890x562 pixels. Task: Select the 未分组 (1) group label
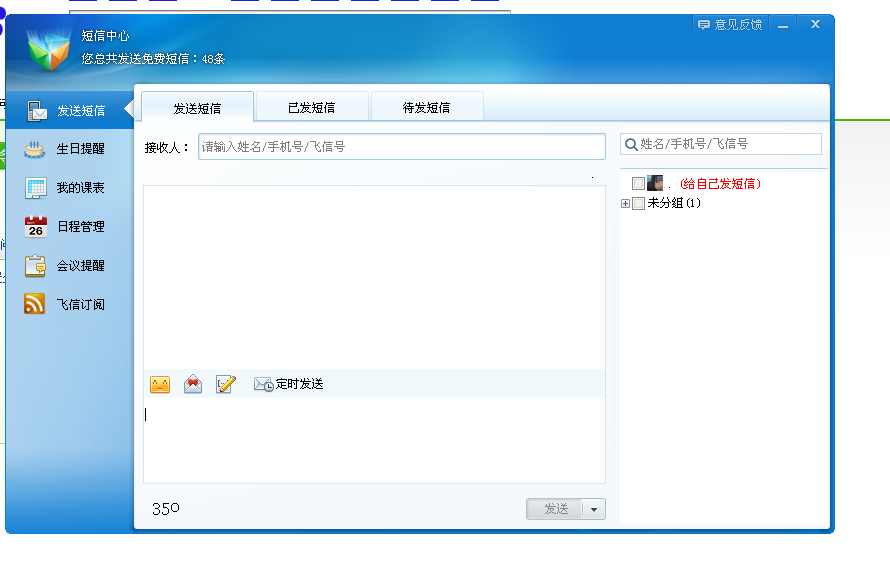click(674, 203)
